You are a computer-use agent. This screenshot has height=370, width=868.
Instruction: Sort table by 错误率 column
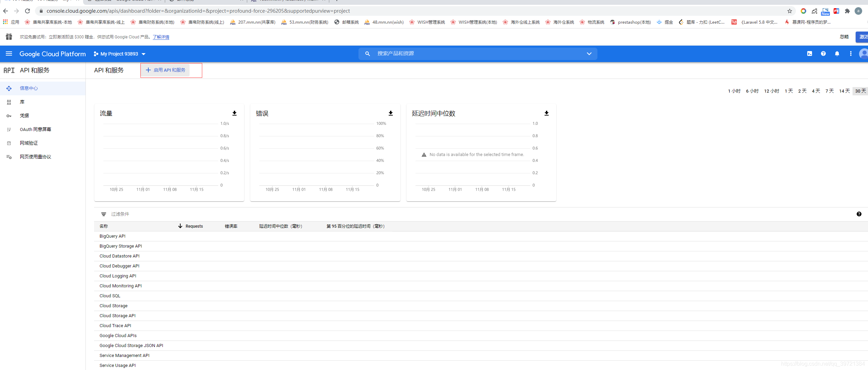[231, 226]
